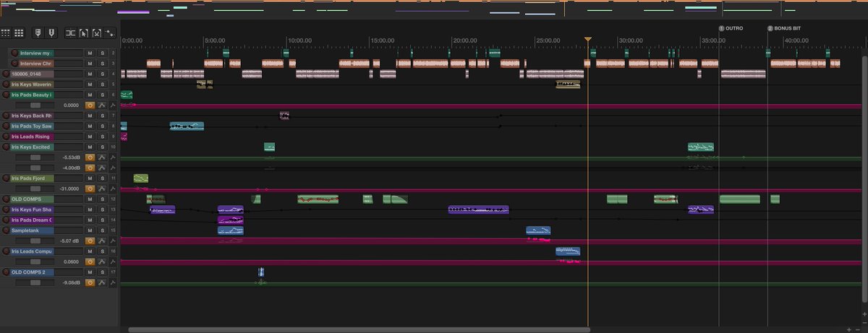This screenshot has width=868, height=333.
Task: Click the orange playhead handle in the ruler
Action: pos(588,40)
